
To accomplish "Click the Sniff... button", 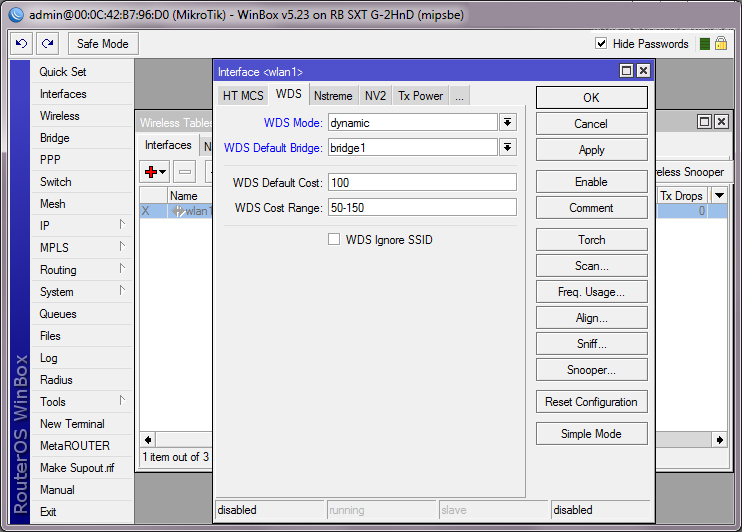I will (592, 344).
